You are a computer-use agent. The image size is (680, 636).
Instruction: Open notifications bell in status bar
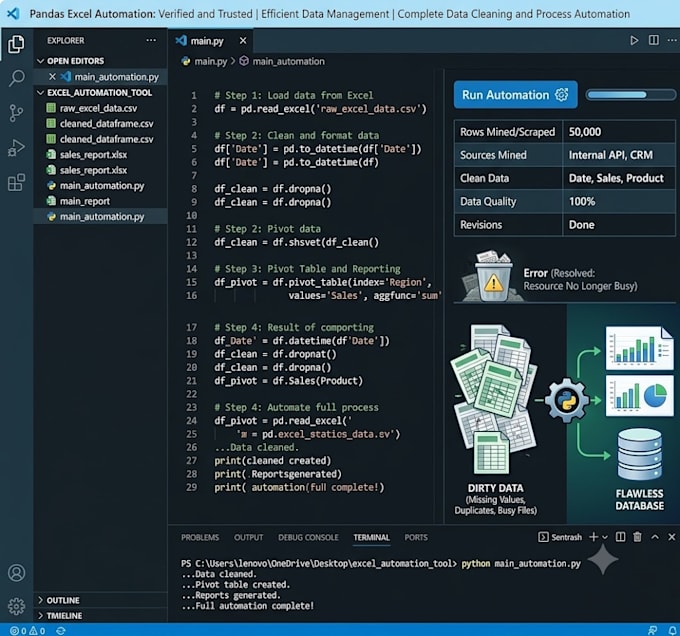click(x=672, y=631)
